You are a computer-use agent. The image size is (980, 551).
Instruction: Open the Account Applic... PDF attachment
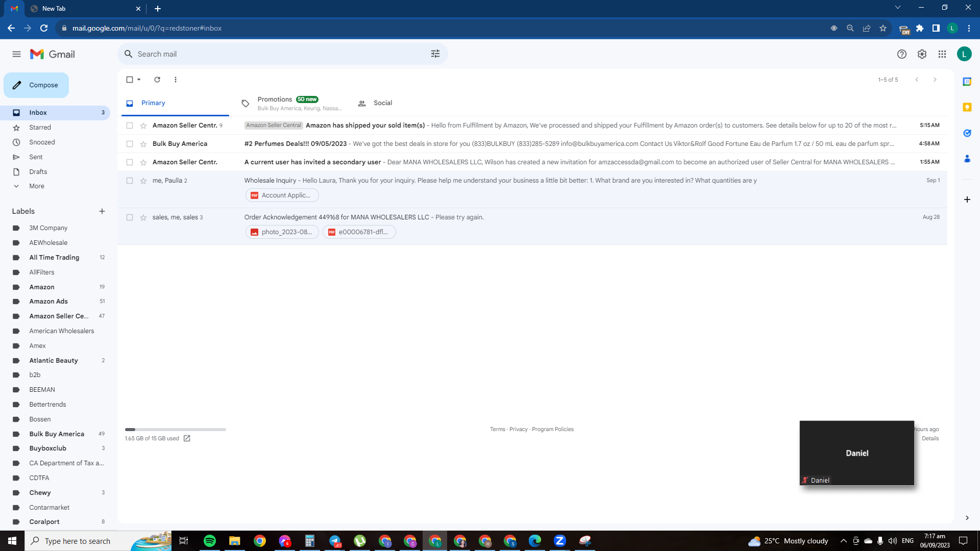pyautogui.click(x=282, y=195)
